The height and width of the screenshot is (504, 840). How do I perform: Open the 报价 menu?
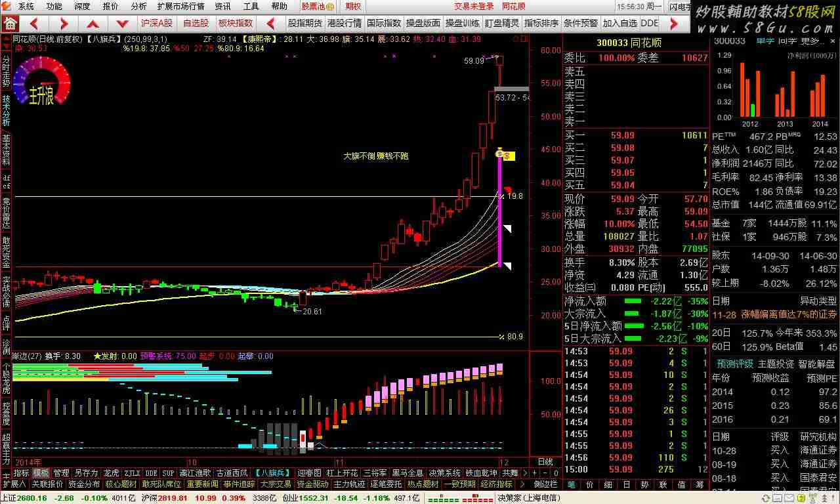coord(110,7)
